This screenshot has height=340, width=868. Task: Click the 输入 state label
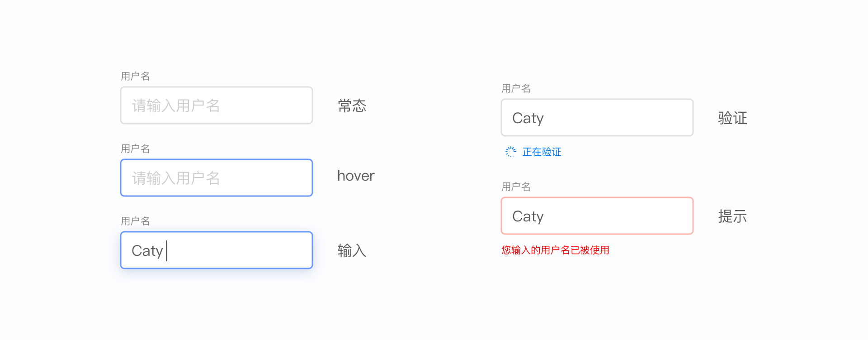tap(352, 250)
